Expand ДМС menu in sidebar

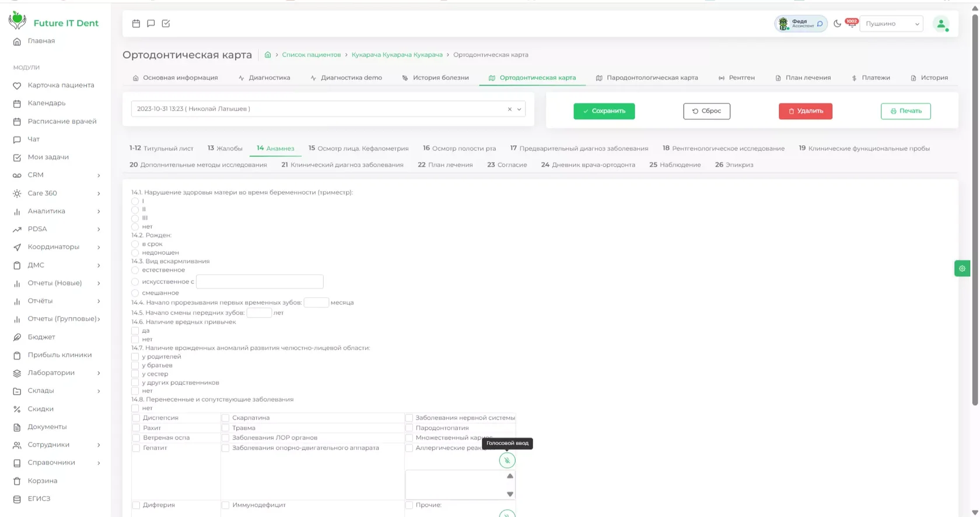pos(55,265)
